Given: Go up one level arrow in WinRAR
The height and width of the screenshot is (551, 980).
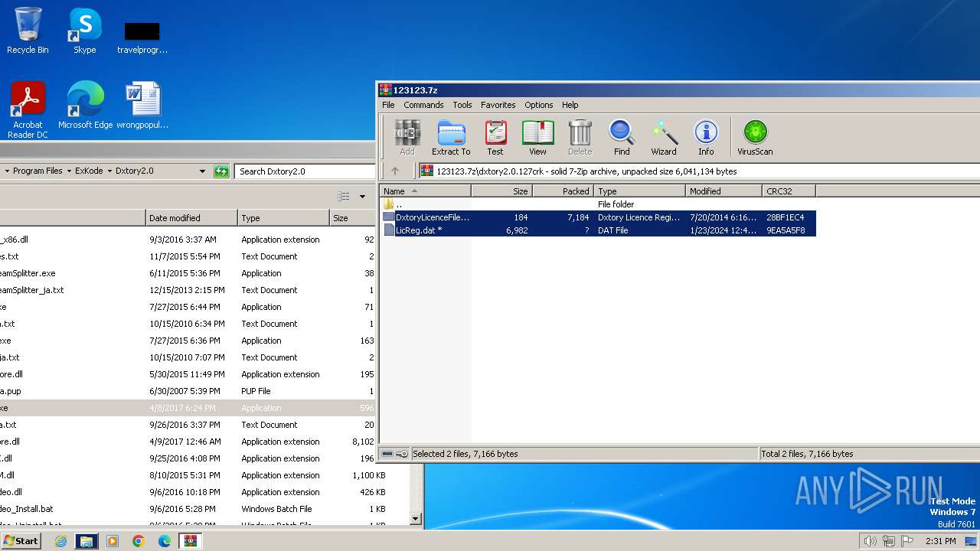Looking at the screenshot, I should pyautogui.click(x=395, y=171).
